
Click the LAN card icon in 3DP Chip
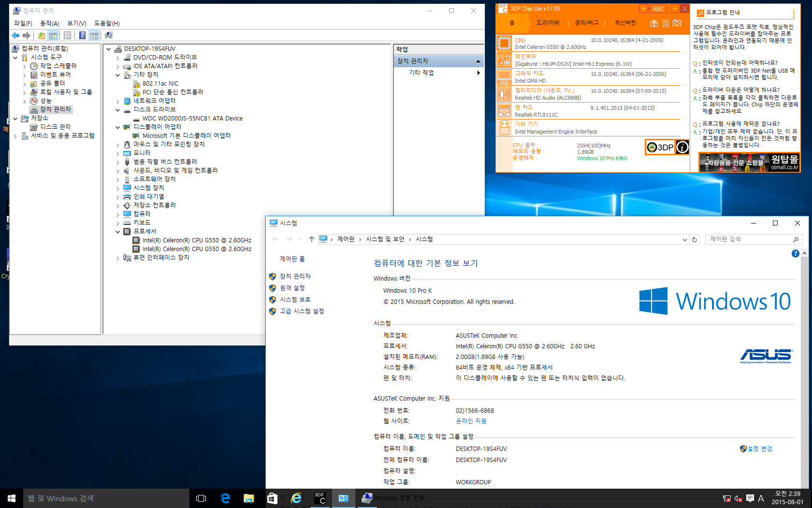point(504,111)
